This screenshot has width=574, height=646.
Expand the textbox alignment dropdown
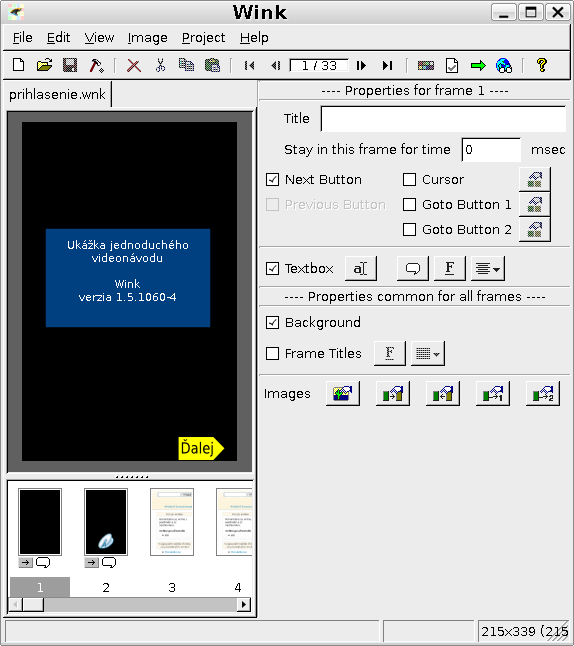click(x=488, y=269)
